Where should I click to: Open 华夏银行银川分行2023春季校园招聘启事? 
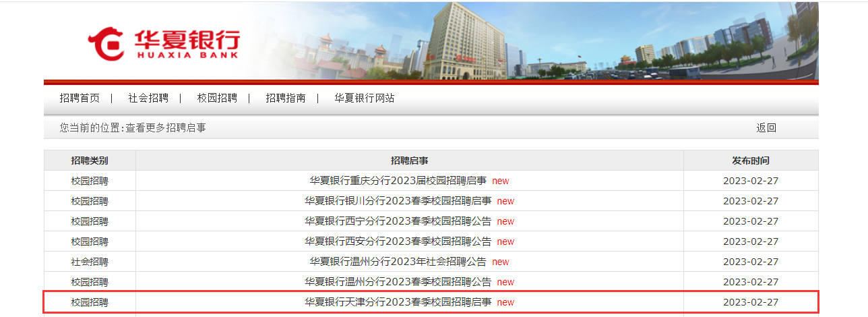pos(398,201)
